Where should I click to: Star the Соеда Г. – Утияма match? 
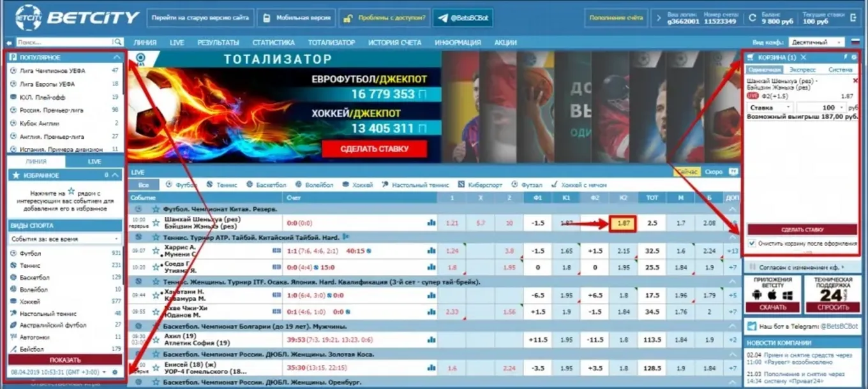(155, 267)
